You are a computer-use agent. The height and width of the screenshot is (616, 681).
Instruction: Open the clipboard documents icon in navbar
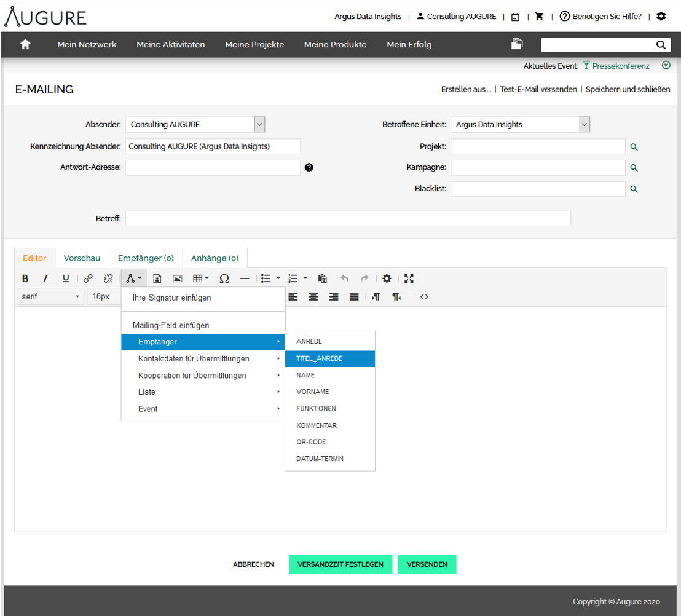[517, 44]
